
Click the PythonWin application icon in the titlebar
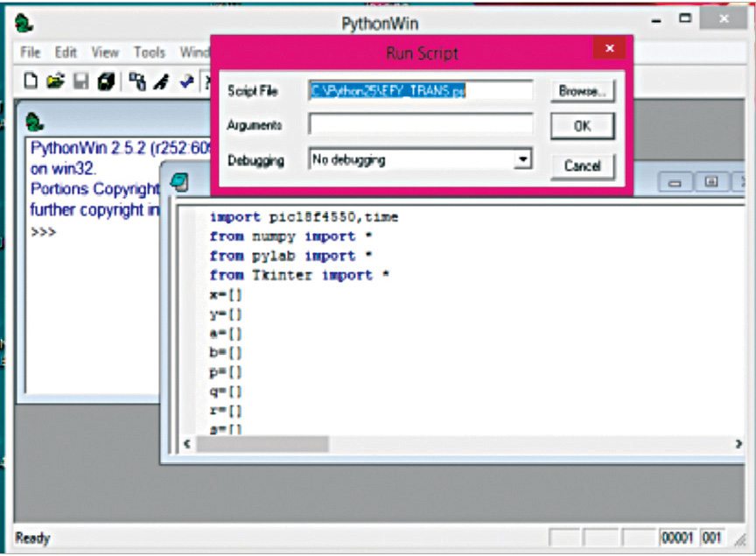(x=26, y=23)
